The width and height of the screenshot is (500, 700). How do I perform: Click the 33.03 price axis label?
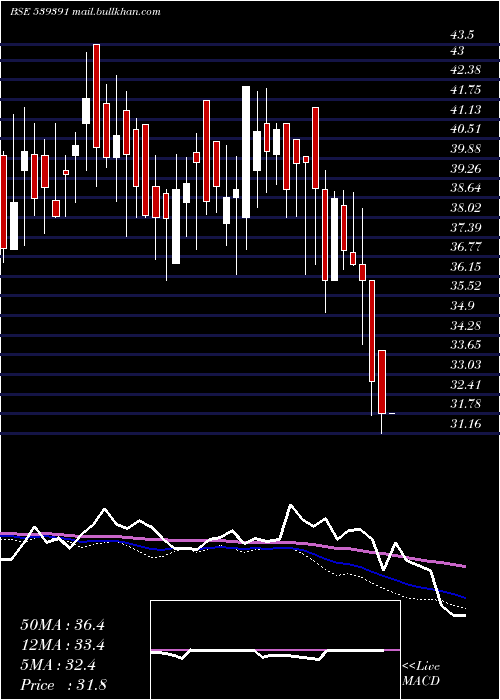coord(465,364)
